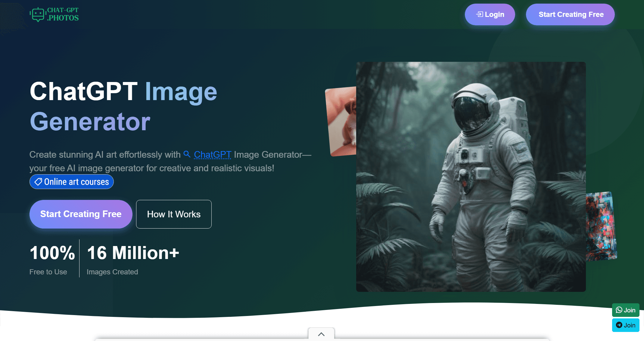Open the CHAT-GPT.PHOTOS logo text link
This screenshot has height=341, width=644.
tap(63, 14)
